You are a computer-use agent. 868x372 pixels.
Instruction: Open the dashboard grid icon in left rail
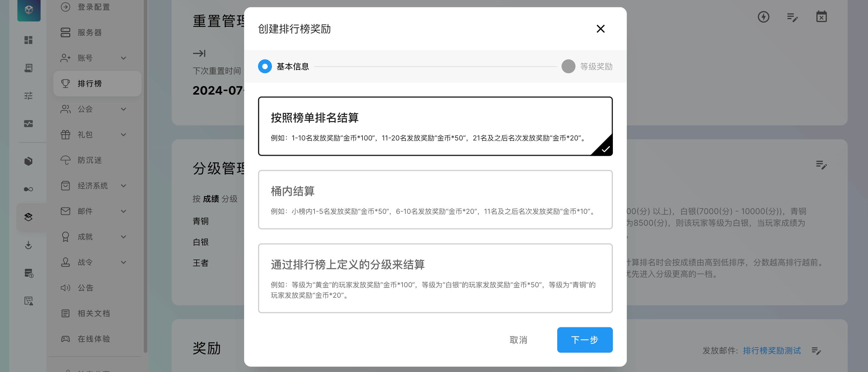tap(29, 40)
